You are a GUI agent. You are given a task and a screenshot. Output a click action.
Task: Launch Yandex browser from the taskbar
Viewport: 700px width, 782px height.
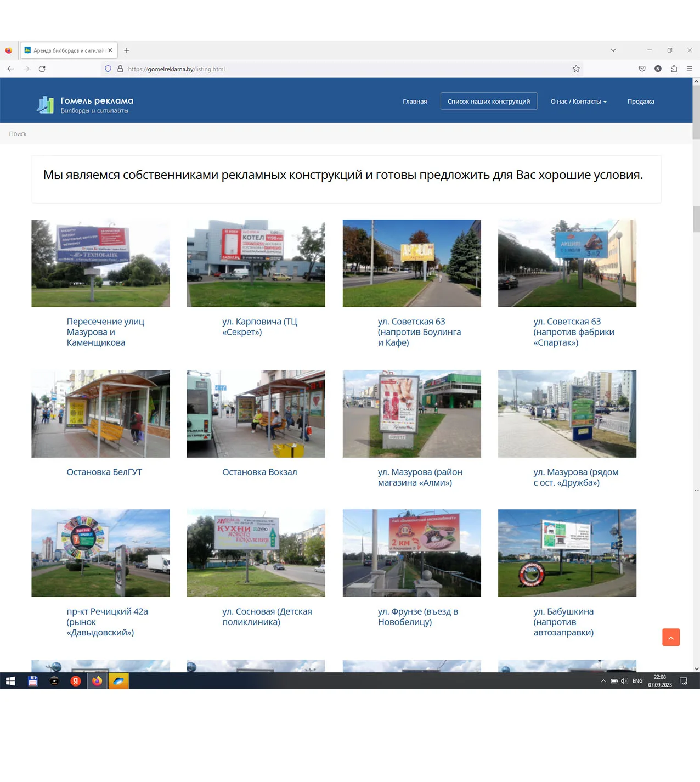(x=76, y=681)
